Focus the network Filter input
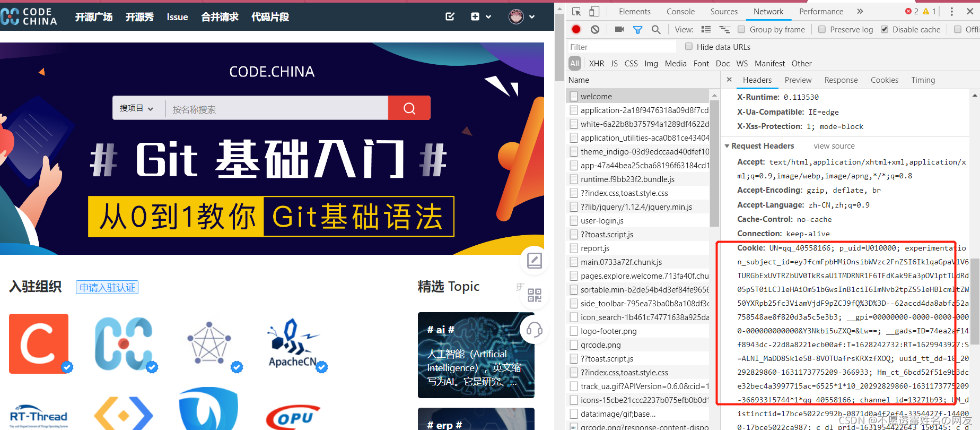The height and width of the screenshot is (430, 980). click(622, 47)
